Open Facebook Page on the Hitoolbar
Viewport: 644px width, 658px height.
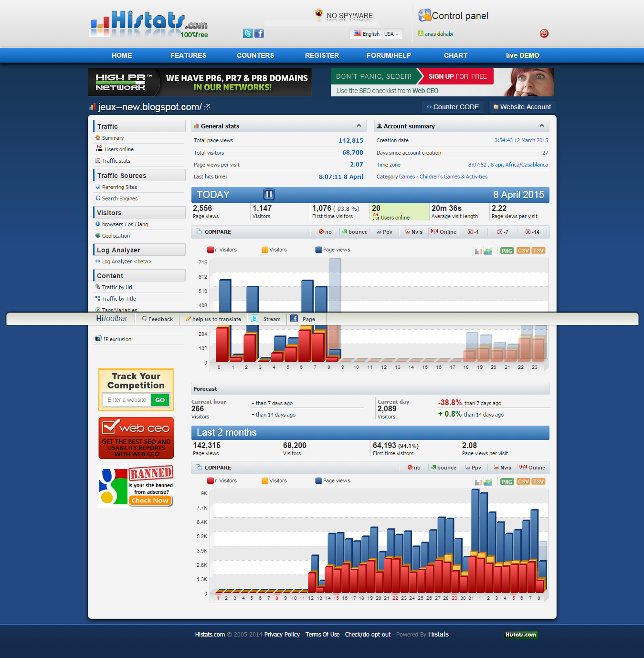[x=303, y=319]
